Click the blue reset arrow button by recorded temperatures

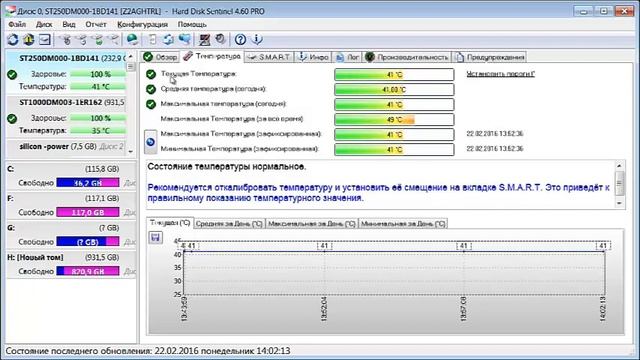click(151, 142)
